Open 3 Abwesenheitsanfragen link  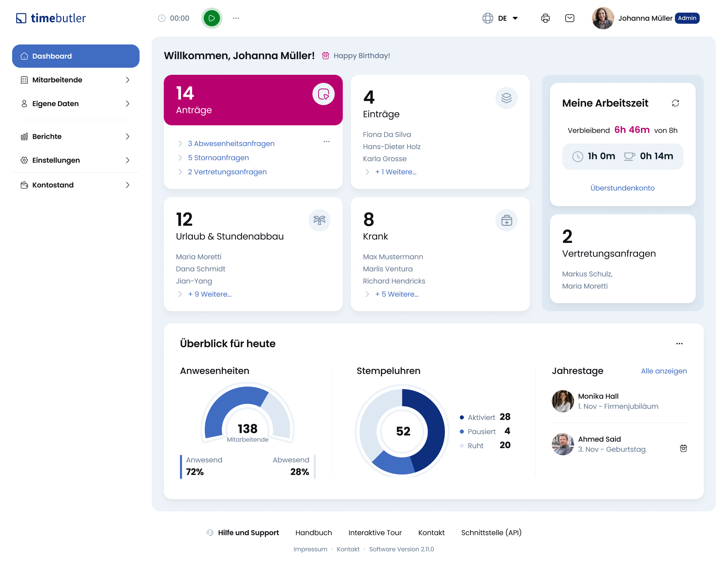tap(231, 144)
